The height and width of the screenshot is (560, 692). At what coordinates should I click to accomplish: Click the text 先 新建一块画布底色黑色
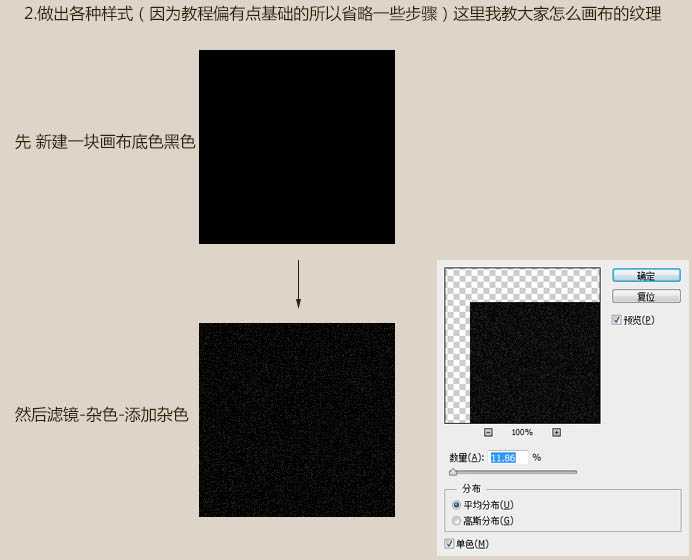tap(105, 142)
